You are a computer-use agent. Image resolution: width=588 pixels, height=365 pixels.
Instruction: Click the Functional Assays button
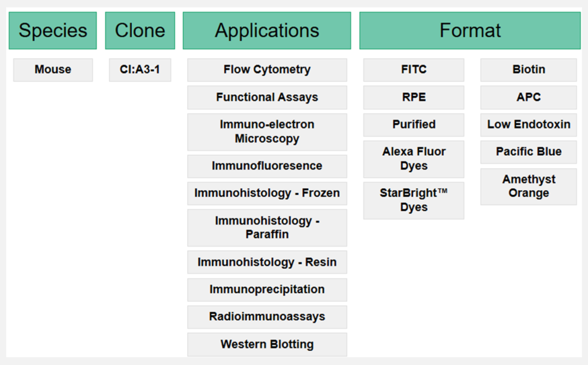267,98
